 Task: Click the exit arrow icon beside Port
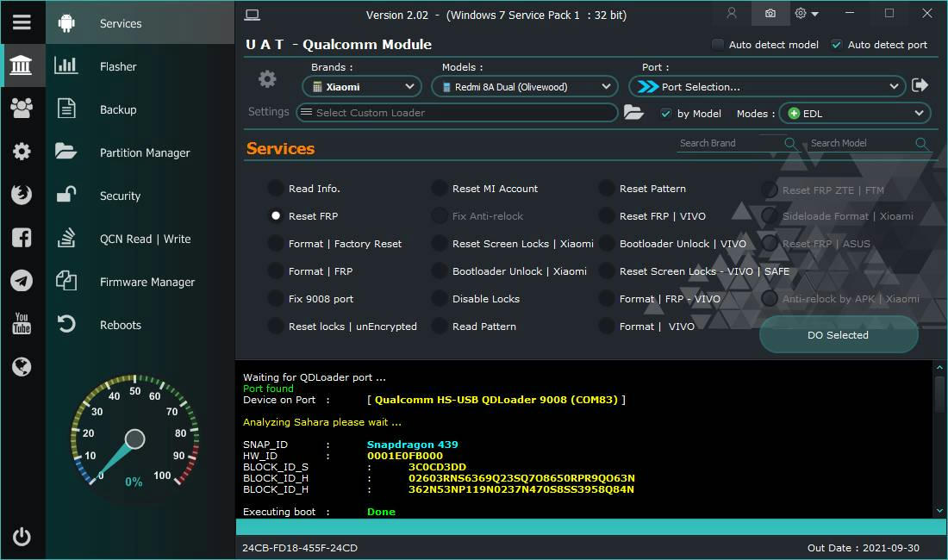click(x=920, y=85)
